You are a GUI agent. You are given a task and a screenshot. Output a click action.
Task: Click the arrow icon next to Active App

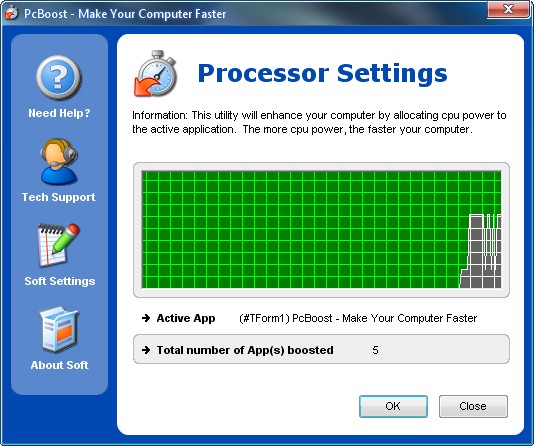146,318
